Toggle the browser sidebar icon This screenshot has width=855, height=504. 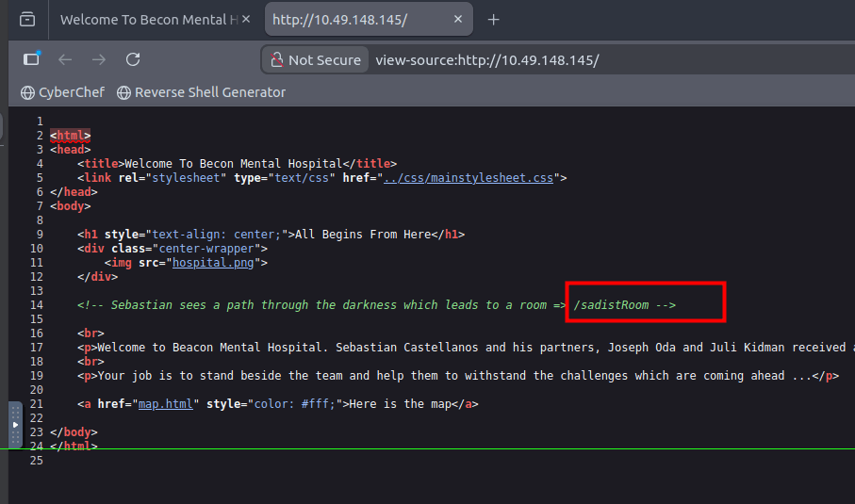pos(31,59)
